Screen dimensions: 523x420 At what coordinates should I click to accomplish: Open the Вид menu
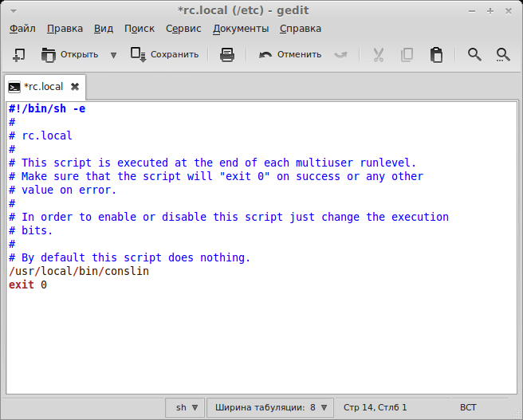pos(104,29)
